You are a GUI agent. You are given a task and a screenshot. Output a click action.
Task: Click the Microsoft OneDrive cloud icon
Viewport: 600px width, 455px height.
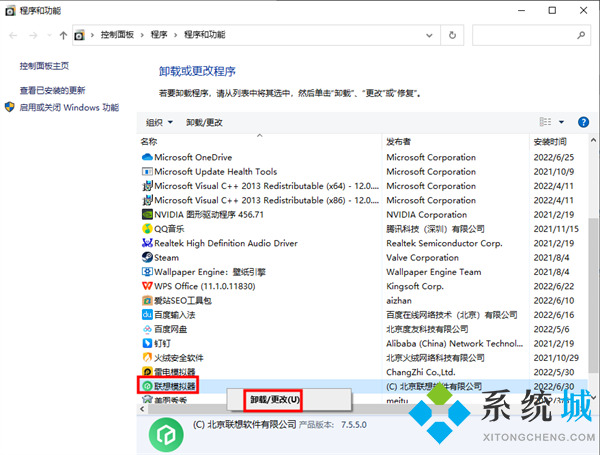pos(147,157)
